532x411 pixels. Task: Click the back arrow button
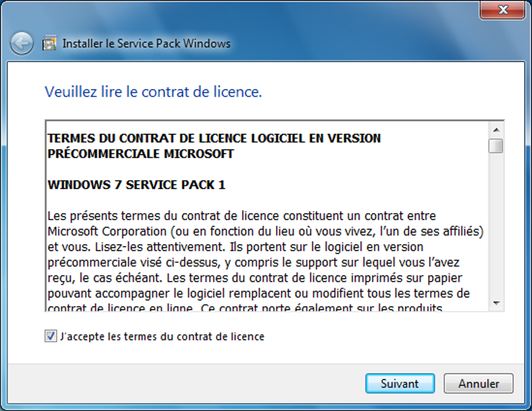21,44
